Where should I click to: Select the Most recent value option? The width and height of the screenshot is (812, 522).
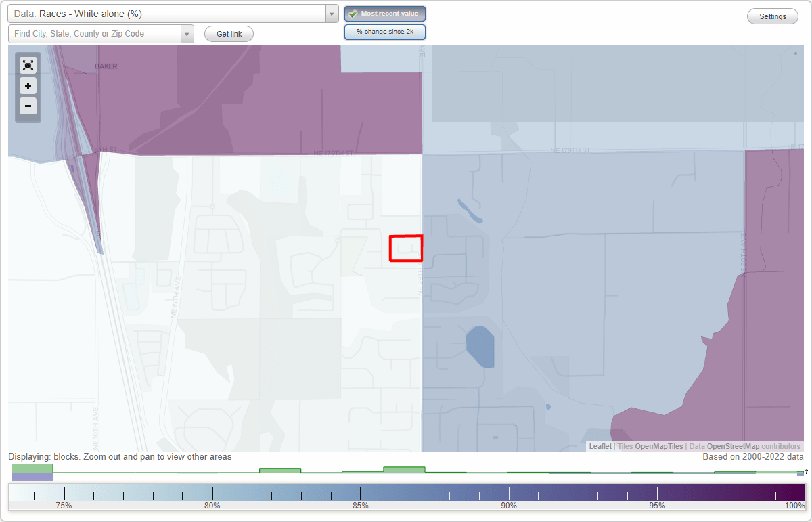pyautogui.click(x=385, y=14)
